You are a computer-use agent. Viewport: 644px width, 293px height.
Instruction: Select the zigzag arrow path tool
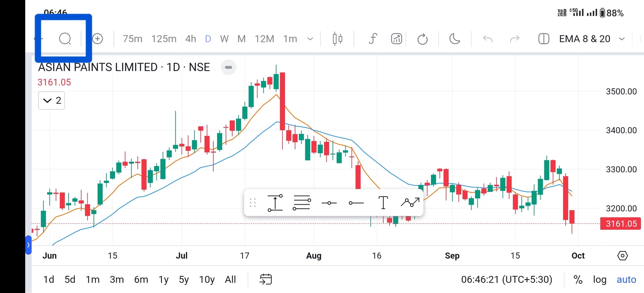coord(410,202)
